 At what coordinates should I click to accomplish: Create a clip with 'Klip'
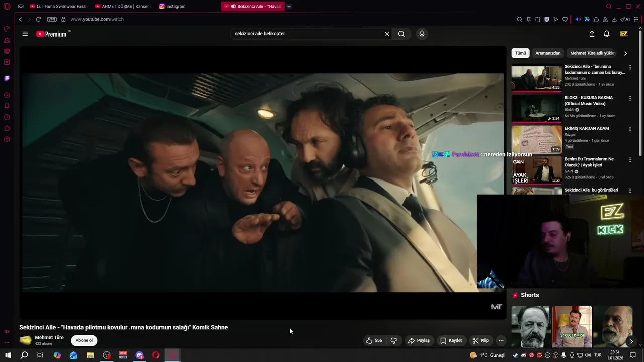480,340
